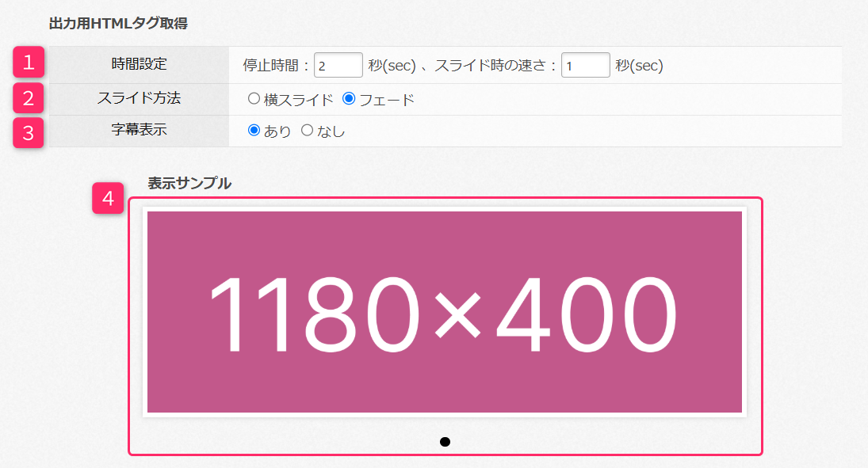This screenshot has width=868, height=468.
Task: Click the 停止時間 seconds input field
Action: tap(338, 64)
